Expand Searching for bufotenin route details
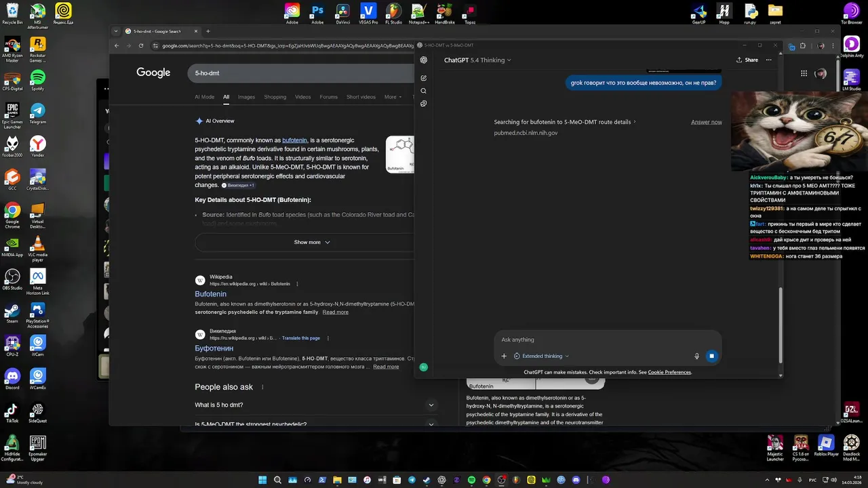 (565, 122)
